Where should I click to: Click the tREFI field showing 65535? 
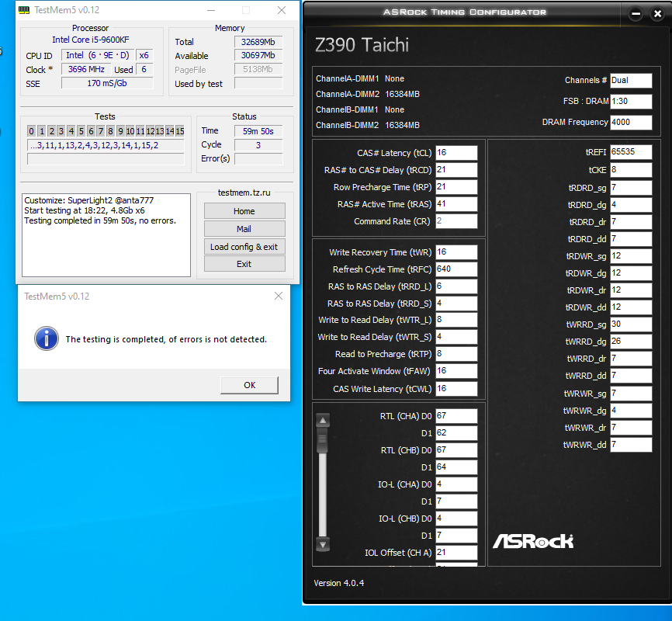tap(632, 152)
